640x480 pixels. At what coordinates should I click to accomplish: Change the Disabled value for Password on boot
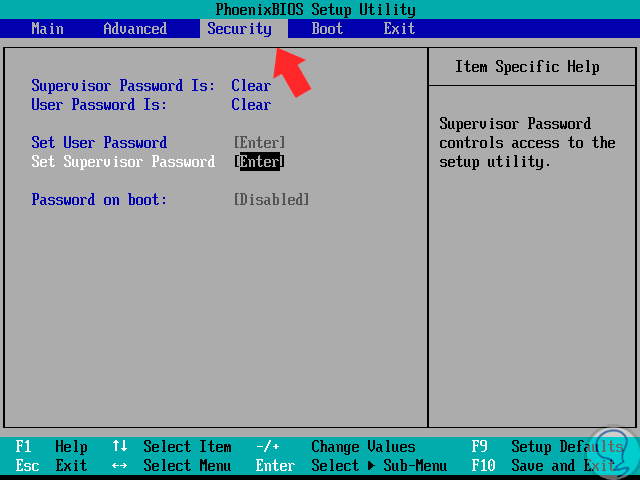tap(271, 200)
